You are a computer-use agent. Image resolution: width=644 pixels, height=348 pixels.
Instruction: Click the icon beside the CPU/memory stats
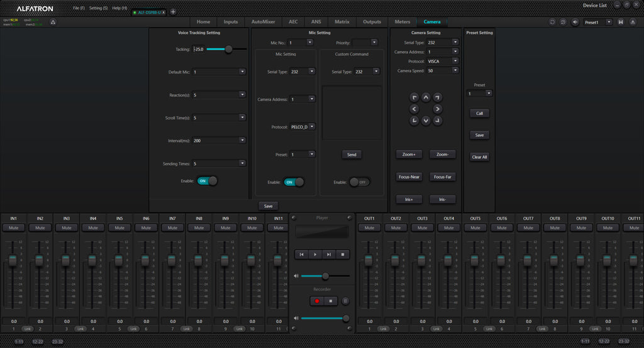tap(53, 22)
